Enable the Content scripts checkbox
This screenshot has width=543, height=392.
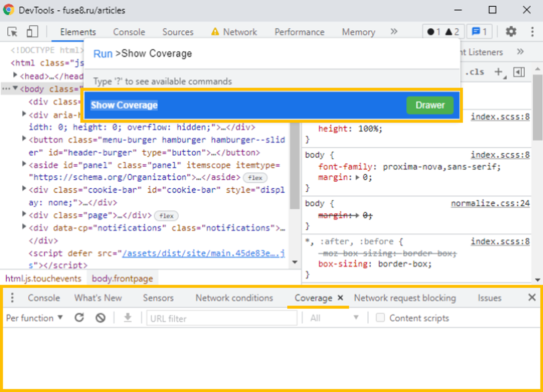pyautogui.click(x=380, y=318)
